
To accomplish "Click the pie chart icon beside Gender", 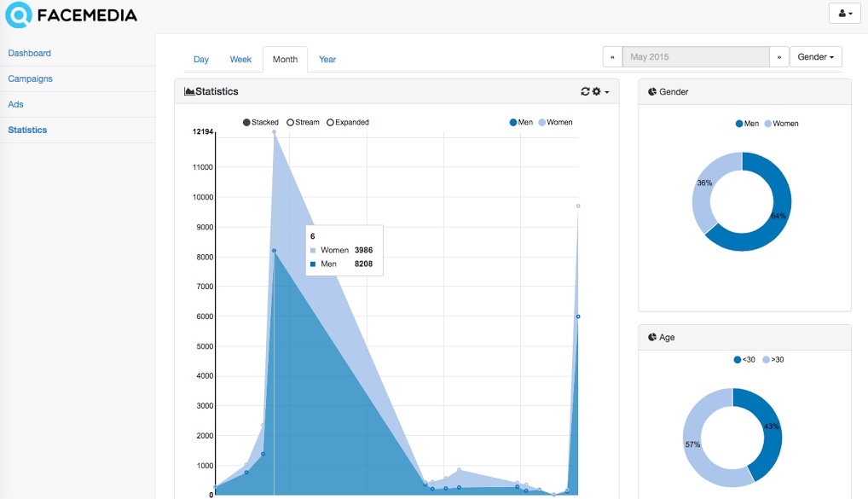I will point(652,91).
